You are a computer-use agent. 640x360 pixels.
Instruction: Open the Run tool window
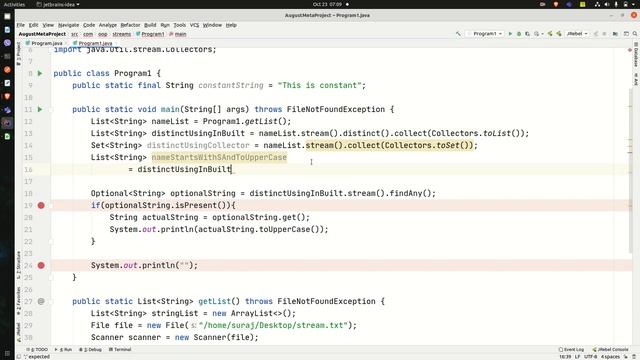click(63, 349)
